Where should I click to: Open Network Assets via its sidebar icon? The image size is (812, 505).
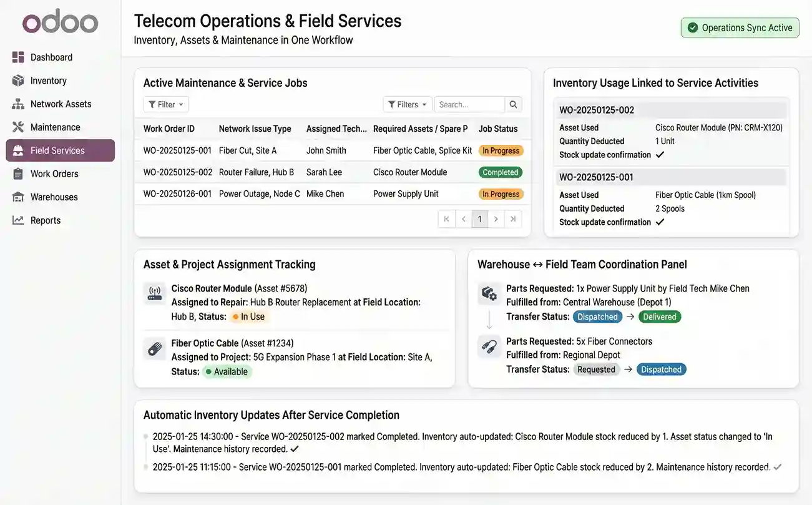pos(18,103)
